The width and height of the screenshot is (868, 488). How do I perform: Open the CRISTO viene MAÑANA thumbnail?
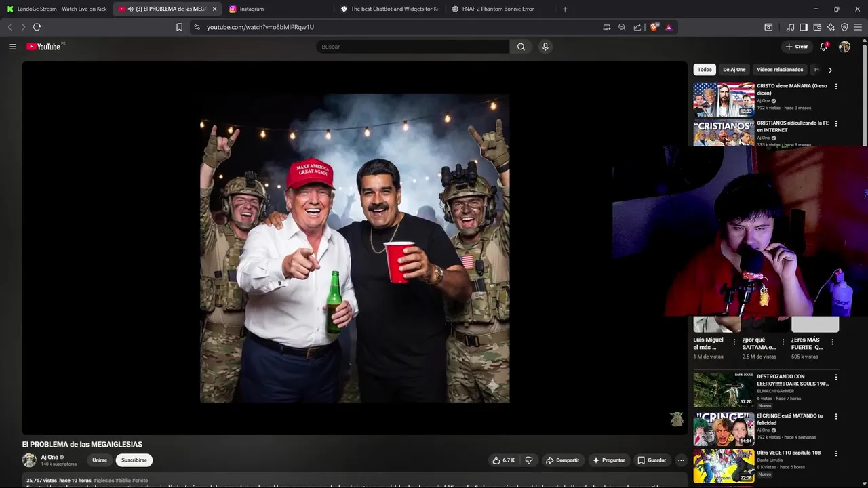click(x=724, y=99)
